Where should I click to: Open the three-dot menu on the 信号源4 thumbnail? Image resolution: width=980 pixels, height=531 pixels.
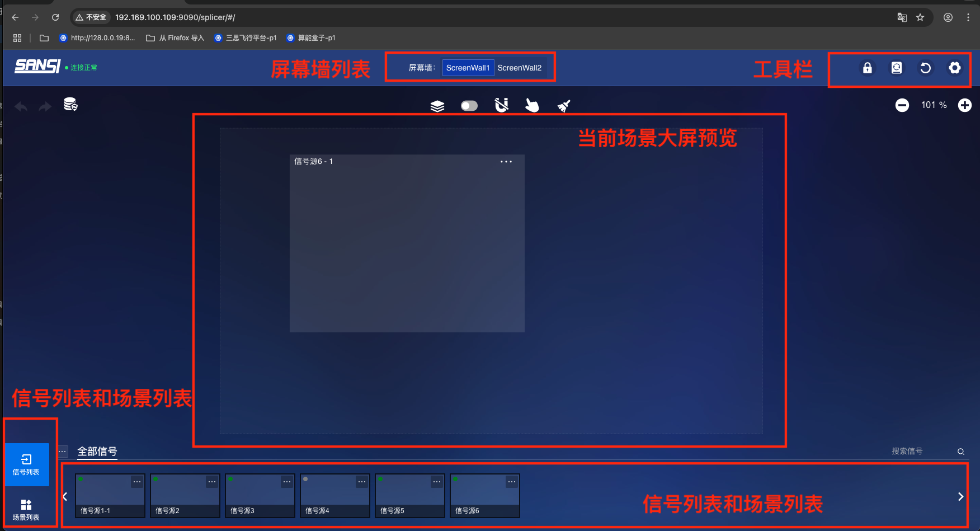362,482
